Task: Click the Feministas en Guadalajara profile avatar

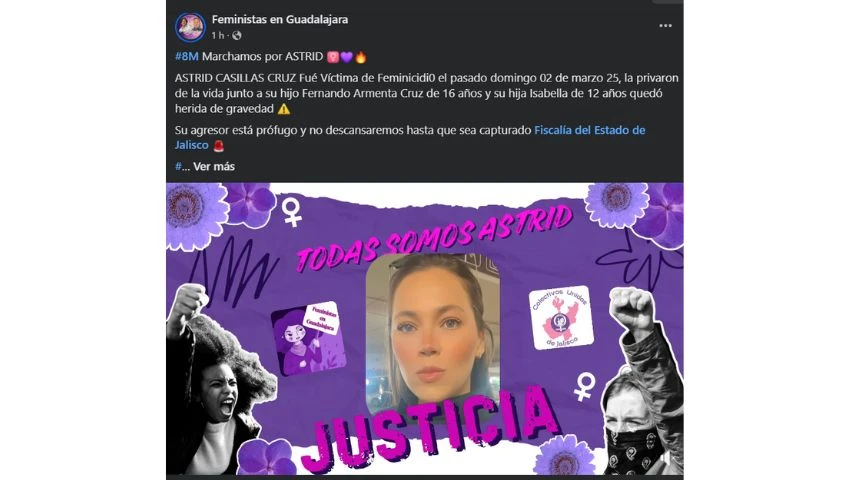Action: pos(190,27)
